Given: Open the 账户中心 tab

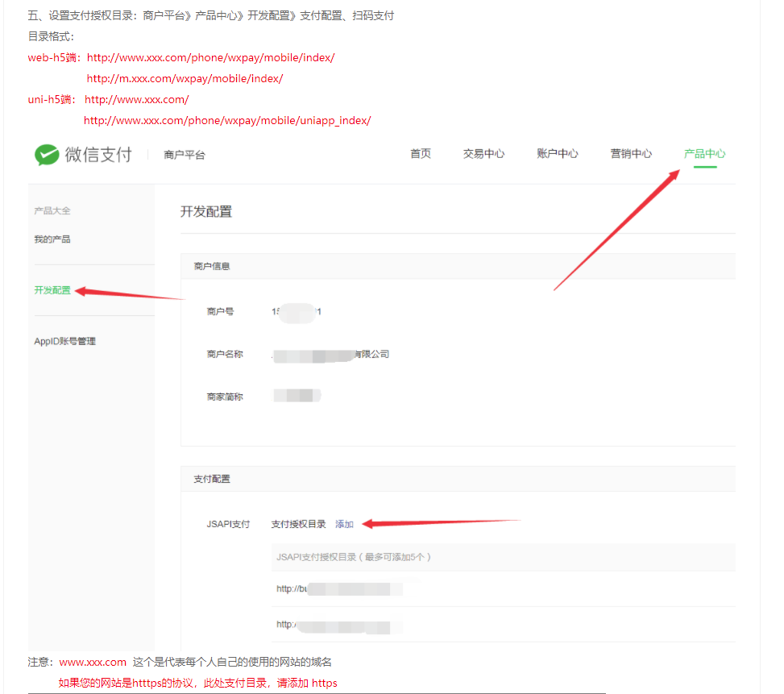Looking at the screenshot, I should [557, 154].
